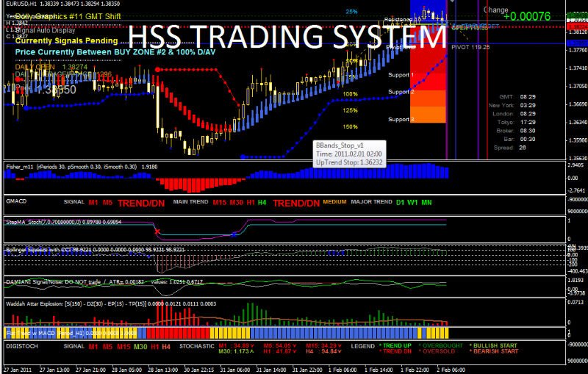Click the DAILY OPEN value 1.38274

coord(75,67)
